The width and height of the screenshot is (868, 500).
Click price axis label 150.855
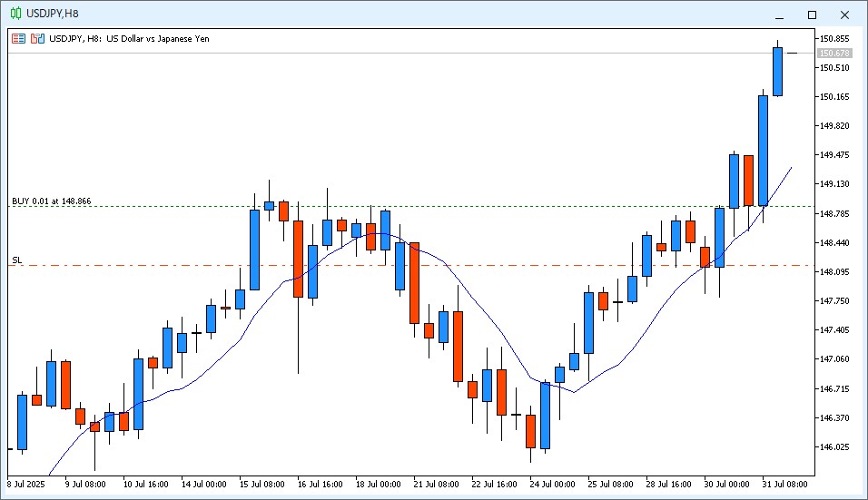pos(834,39)
